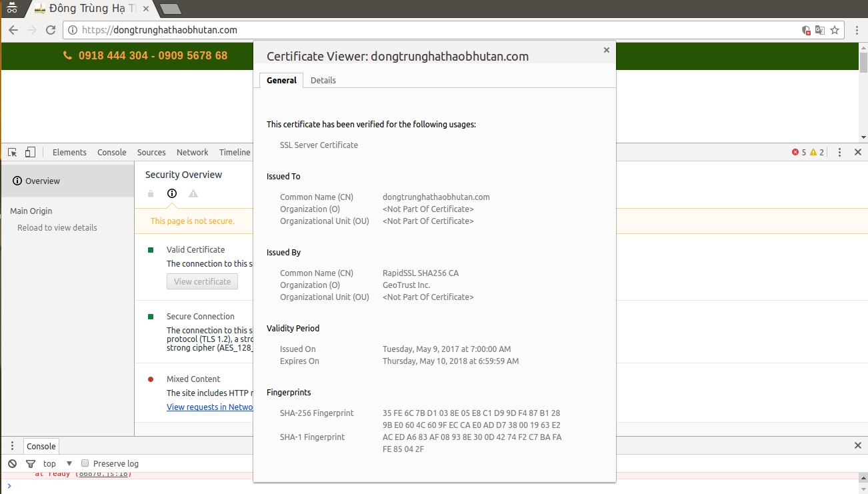The width and height of the screenshot is (868, 494).
Task: Click the GeoTrust Inc. organization value
Action: (407, 285)
